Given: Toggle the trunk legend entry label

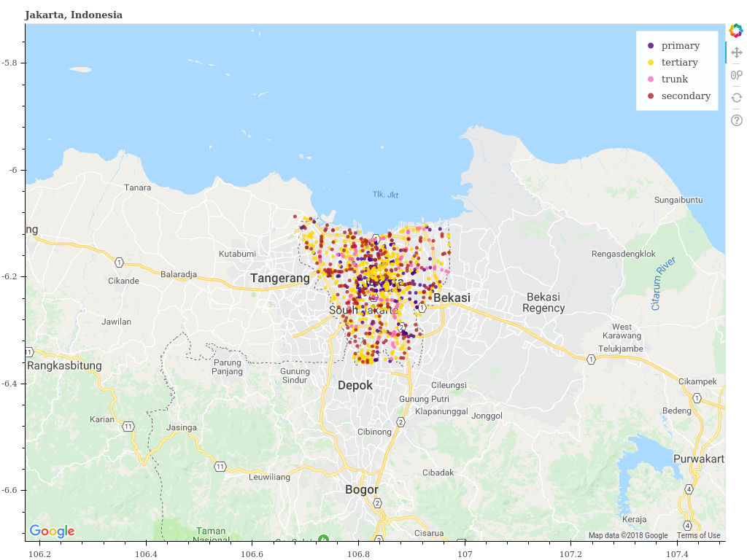Looking at the screenshot, I should pos(674,79).
